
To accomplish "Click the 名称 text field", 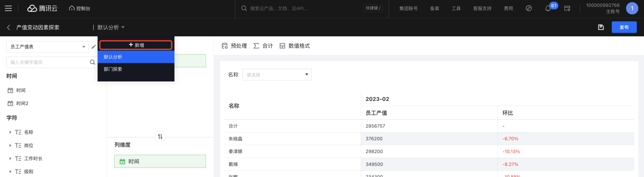I will coord(29,132).
